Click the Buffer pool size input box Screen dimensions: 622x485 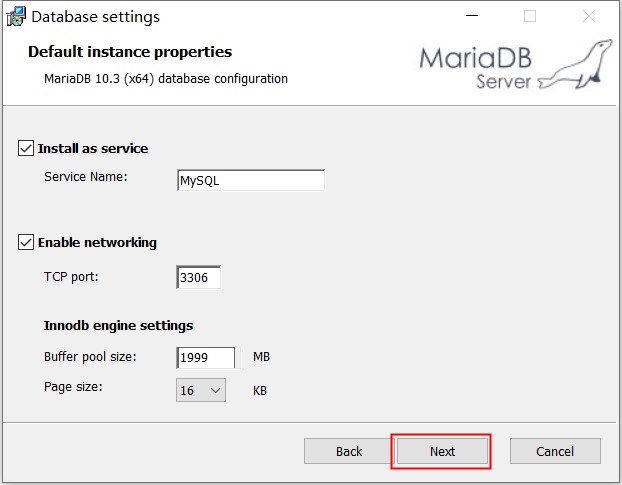point(205,358)
